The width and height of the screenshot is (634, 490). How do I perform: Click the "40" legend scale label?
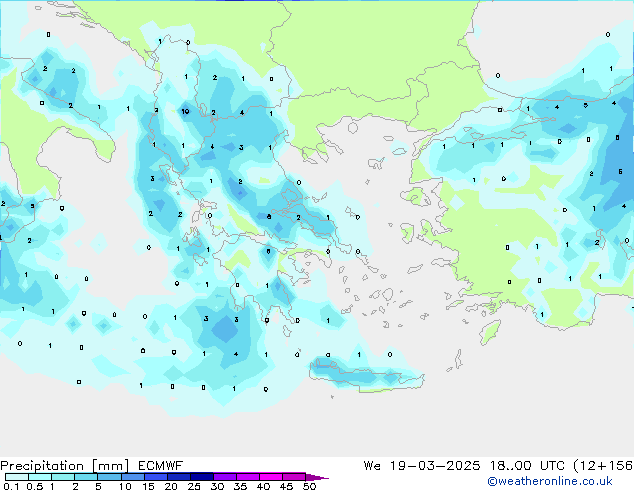(263, 486)
